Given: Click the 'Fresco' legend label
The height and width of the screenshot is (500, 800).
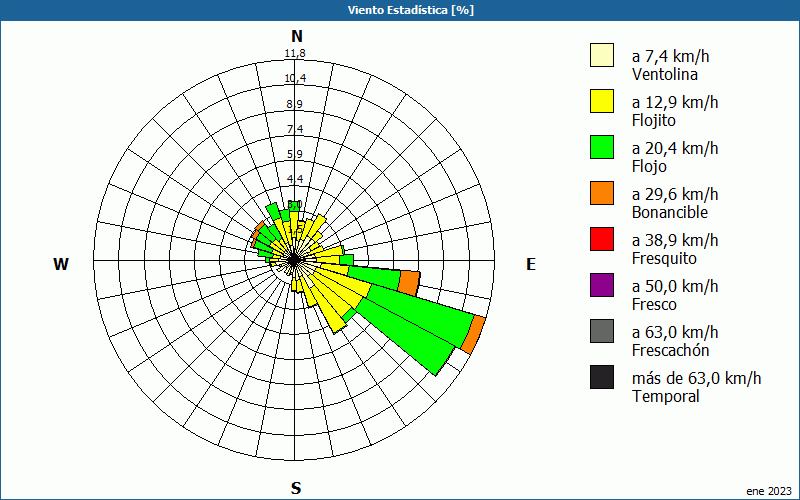Looking at the screenshot, I should [655, 304].
